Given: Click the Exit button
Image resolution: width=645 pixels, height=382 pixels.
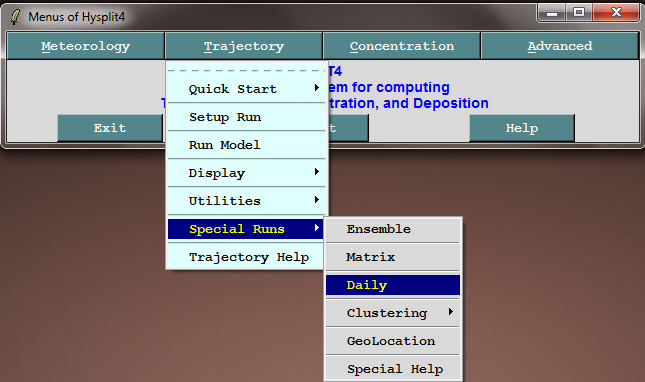Looking at the screenshot, I should [x=110, y=128].
